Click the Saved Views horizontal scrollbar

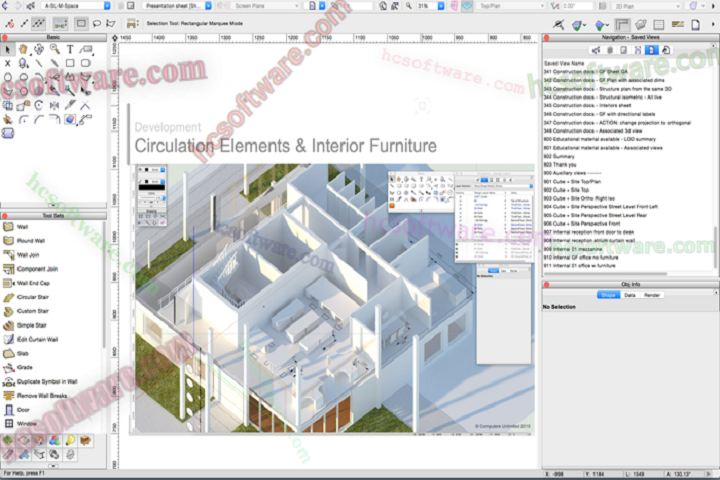pyautogui.click(x=605, y=274)
